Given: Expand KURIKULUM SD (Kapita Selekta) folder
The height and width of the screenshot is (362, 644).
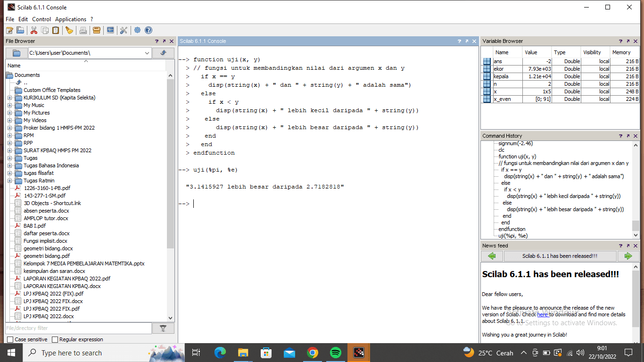Looking at the screenshot, I should click(x=9, y=98).
